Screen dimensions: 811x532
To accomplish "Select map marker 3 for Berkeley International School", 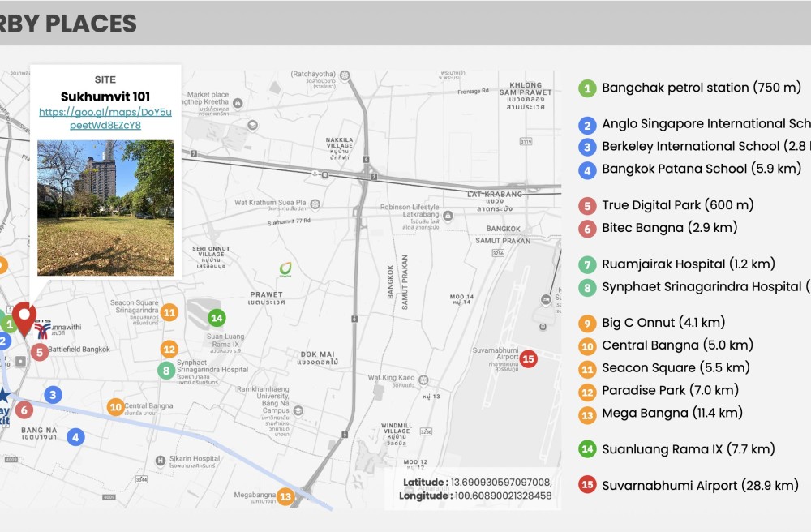I will 53,395.
